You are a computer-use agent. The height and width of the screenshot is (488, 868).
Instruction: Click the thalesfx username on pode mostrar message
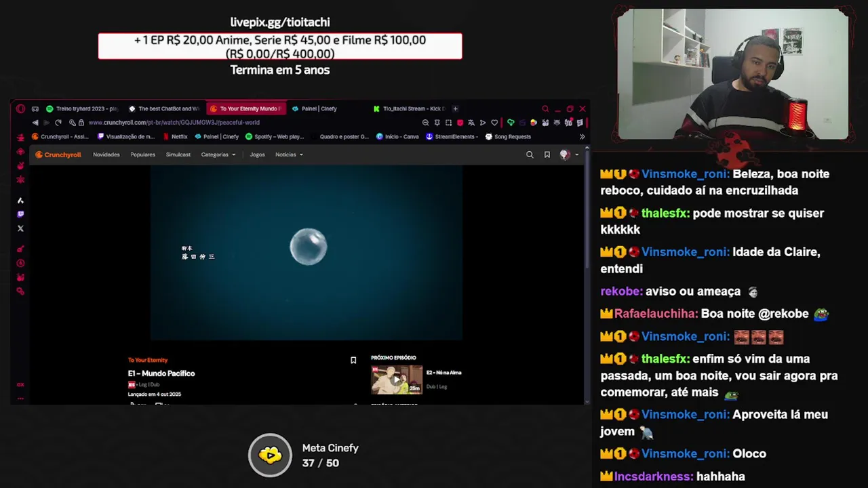coord(665,213)
